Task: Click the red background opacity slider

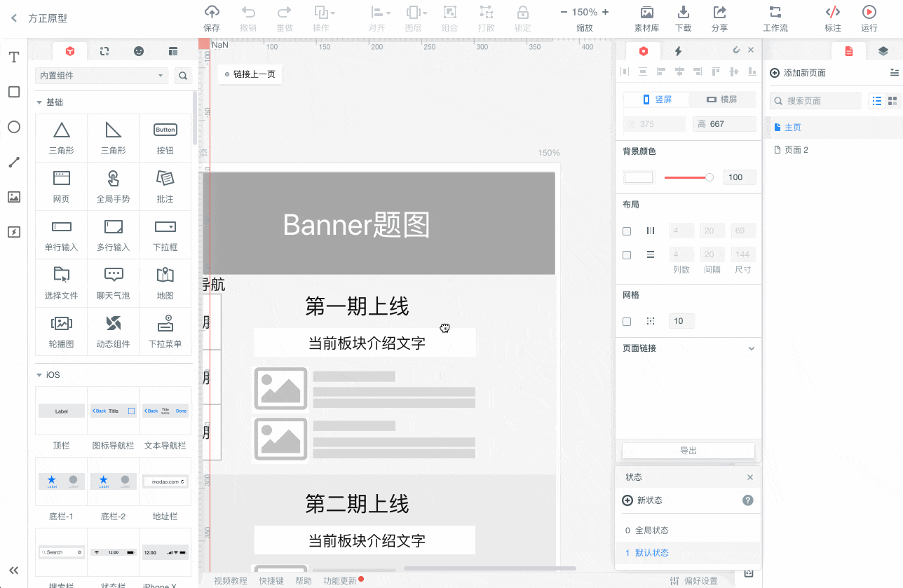Action: (688, 177)
